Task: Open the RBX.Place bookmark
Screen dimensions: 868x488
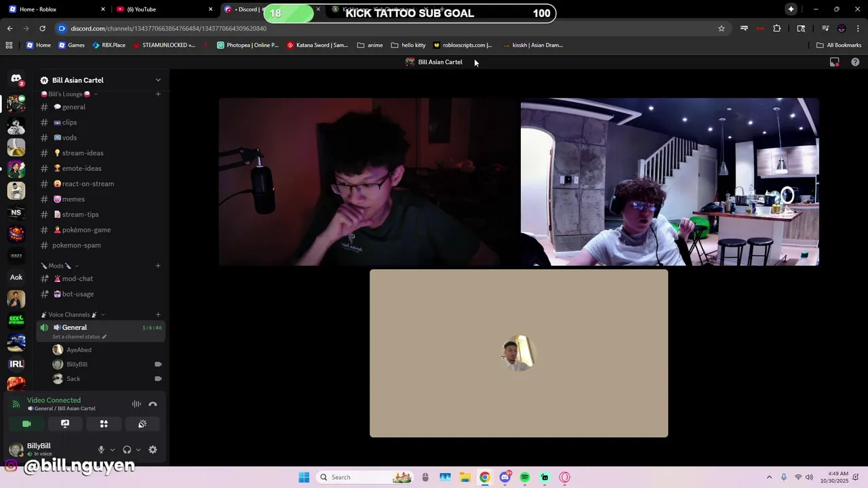Action: pyautogui.click(x=108, y=45)
